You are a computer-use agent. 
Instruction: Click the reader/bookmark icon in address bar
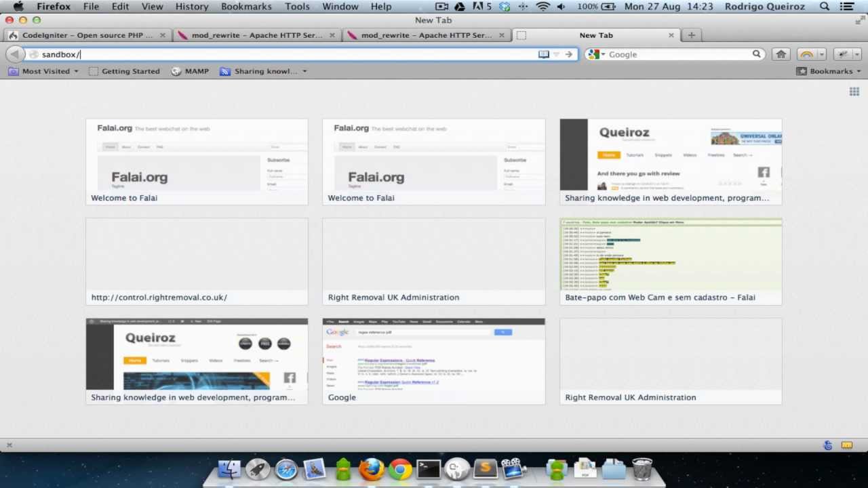tap(543, 54)
